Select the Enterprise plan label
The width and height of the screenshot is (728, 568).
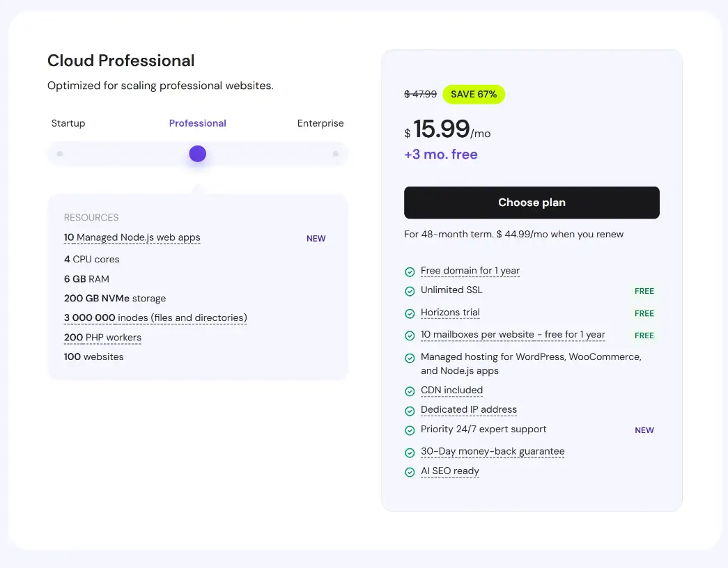(x=320, y=123)
